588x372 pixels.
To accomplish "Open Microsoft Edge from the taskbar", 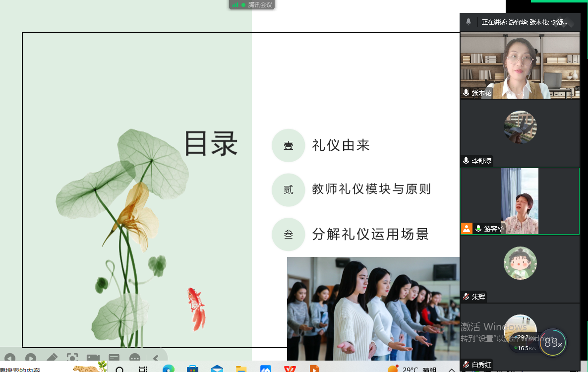I will tap(168, 369).
